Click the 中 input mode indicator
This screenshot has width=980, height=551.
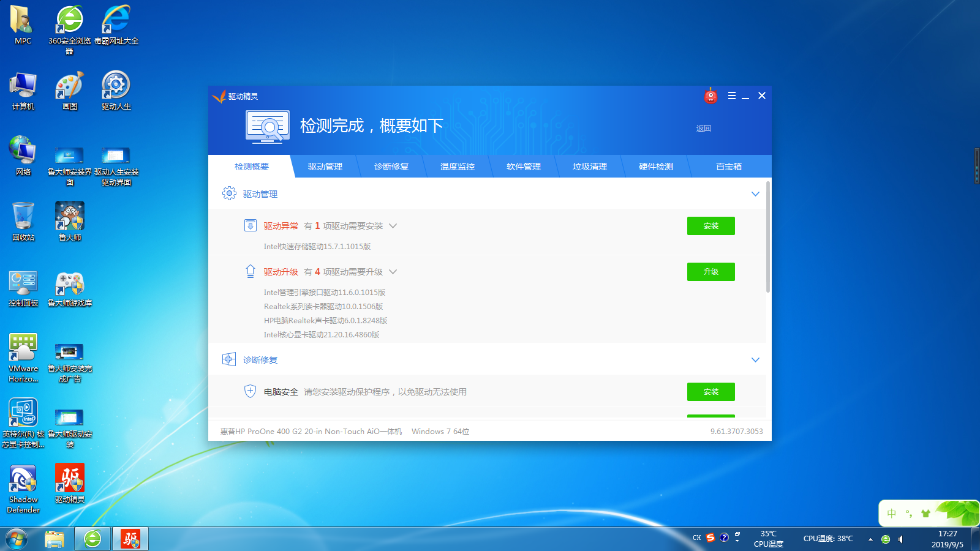892,514
